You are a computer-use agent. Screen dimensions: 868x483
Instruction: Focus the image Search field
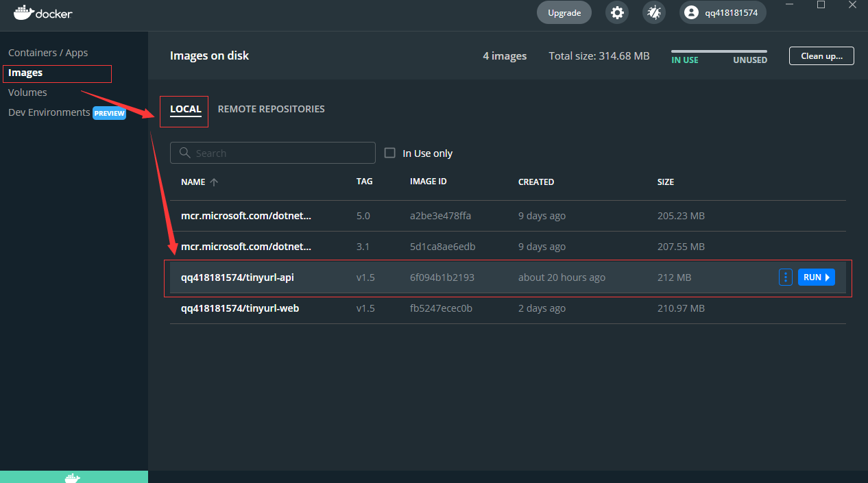click(x=273, y=153)
